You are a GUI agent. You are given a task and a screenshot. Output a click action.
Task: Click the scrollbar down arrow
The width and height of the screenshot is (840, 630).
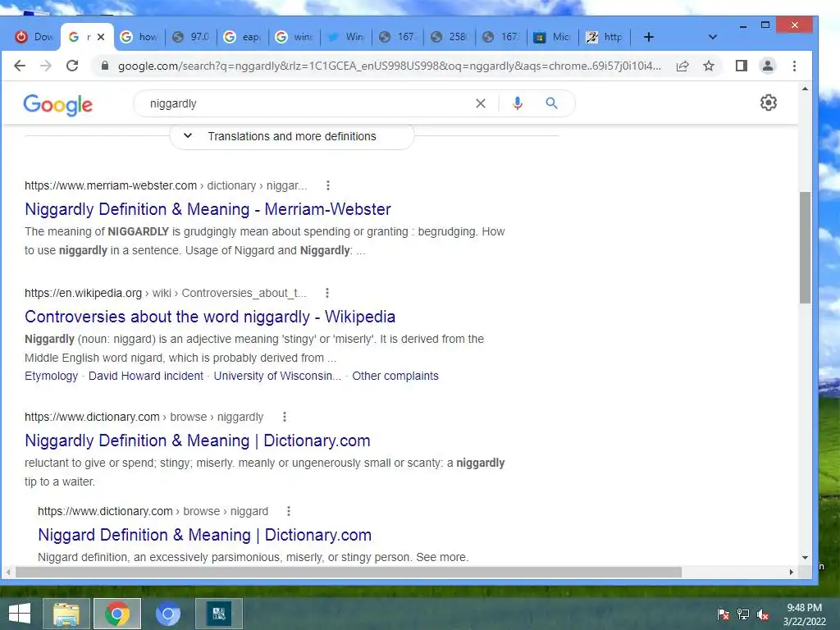tap(805, 558)
